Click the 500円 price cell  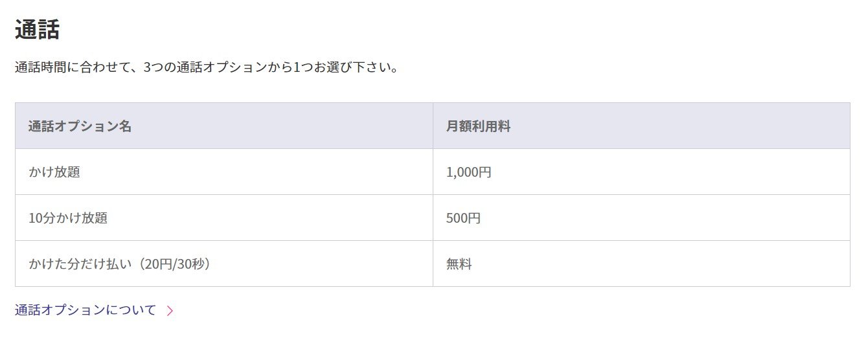[x=641, y=218]
